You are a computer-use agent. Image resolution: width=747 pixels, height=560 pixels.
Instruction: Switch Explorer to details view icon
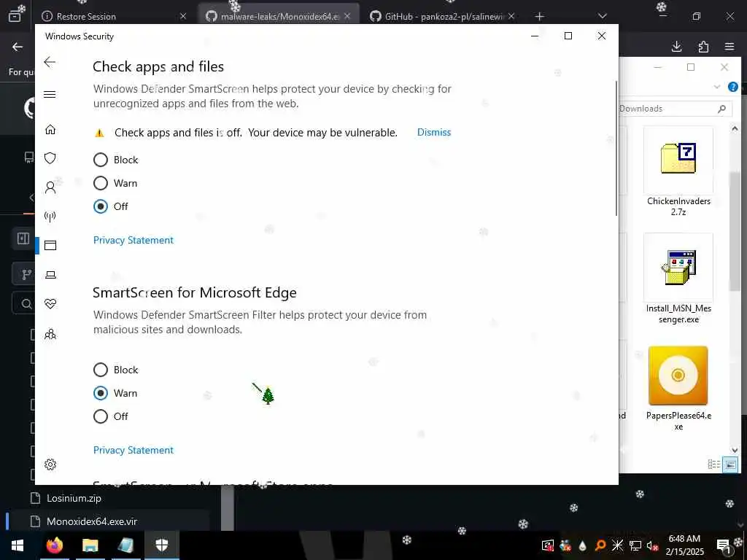(x=713, y=464)
